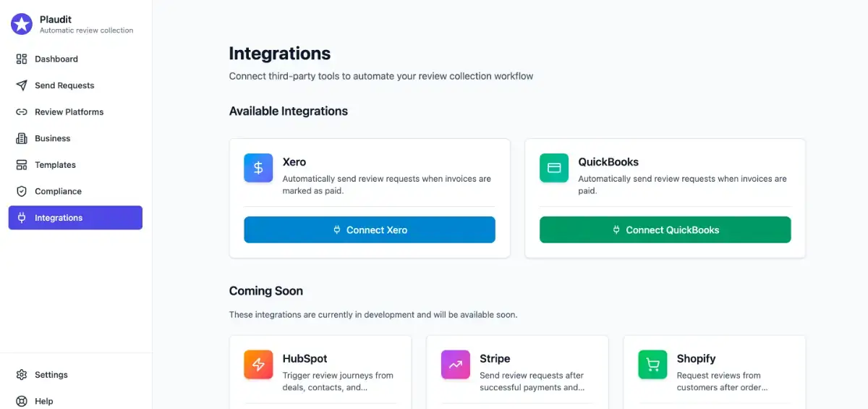Click 'These integrations are currently in development' text

373,315
